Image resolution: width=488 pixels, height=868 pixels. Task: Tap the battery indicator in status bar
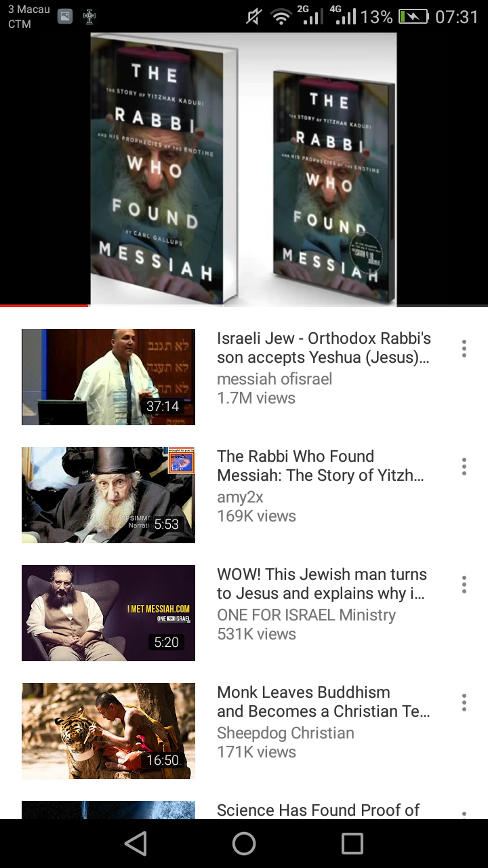(413, 16)
